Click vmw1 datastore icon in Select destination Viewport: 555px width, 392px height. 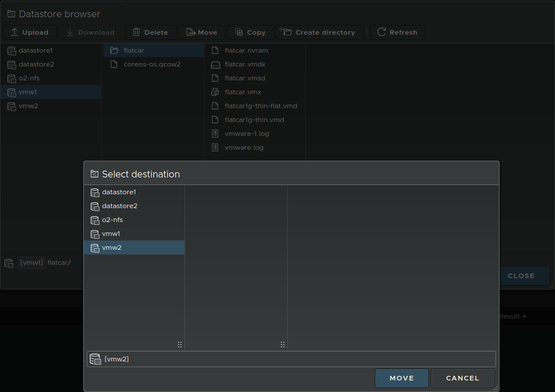tap(95, 234)
